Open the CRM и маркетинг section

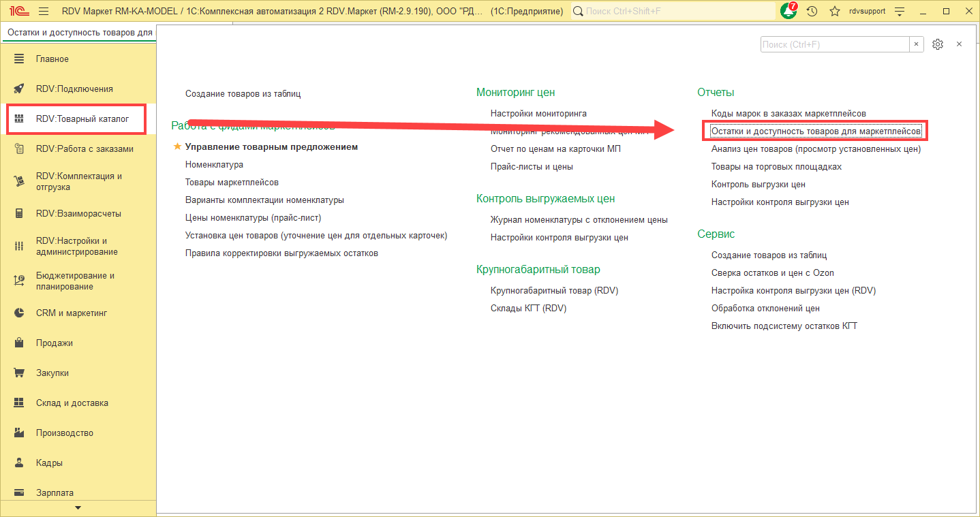click(x=72, y=313)
